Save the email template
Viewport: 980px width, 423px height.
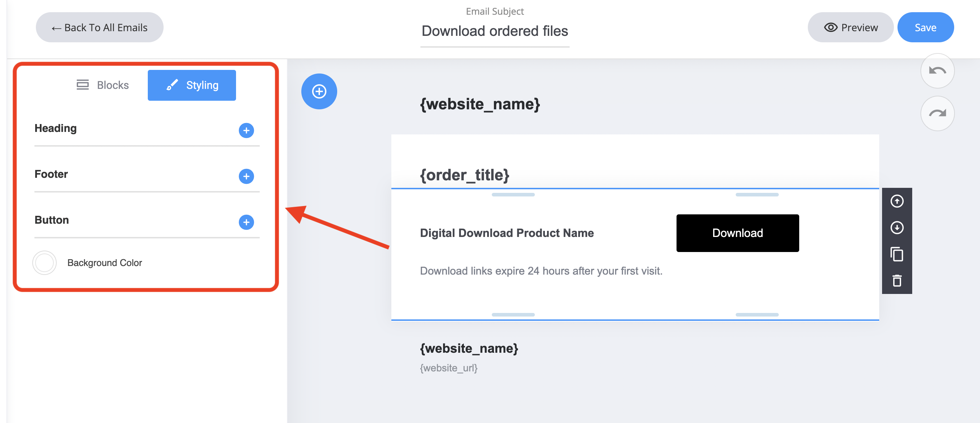pyautogui.click(x=925, y=27)
